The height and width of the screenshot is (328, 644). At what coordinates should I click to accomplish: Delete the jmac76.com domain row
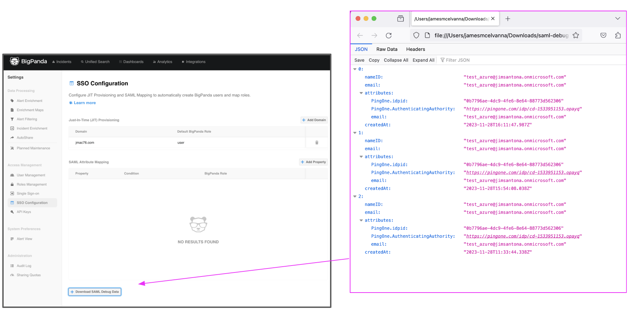pos(317,143)
